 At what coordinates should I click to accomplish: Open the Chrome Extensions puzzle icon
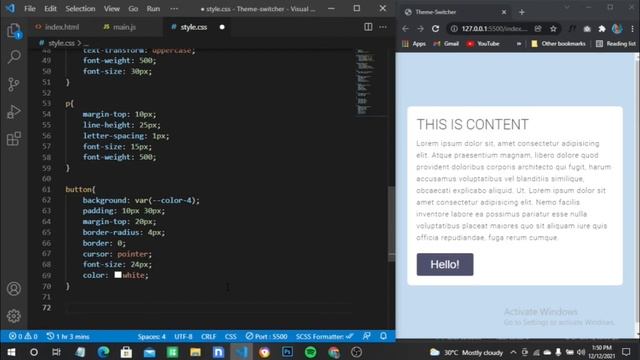[602, 29]
